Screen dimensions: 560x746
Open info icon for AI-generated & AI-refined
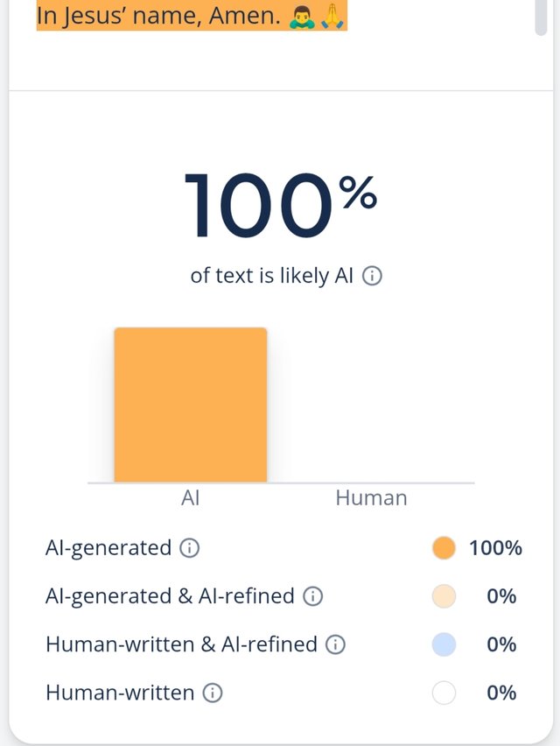tap(312, 596)
